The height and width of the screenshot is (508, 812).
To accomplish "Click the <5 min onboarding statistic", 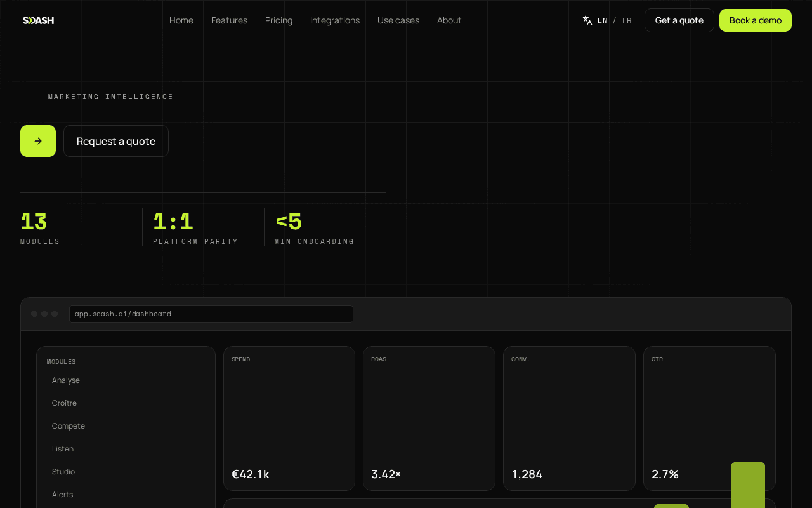I will [315, 227].
